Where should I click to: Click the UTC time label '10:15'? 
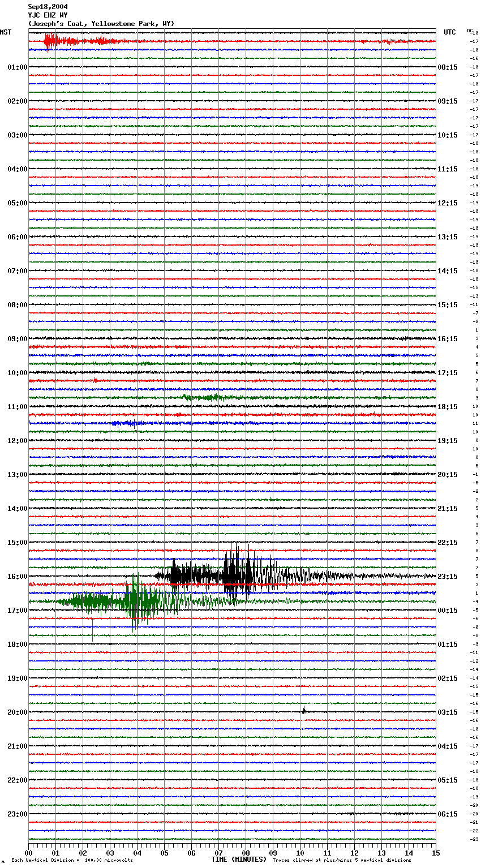click(448, 135)
